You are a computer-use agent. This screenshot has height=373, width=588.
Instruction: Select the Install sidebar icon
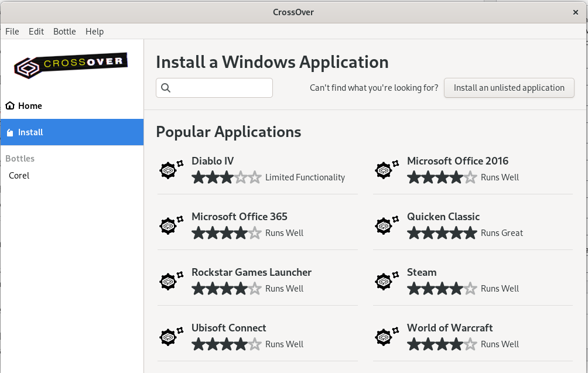[x=9, y=132]
